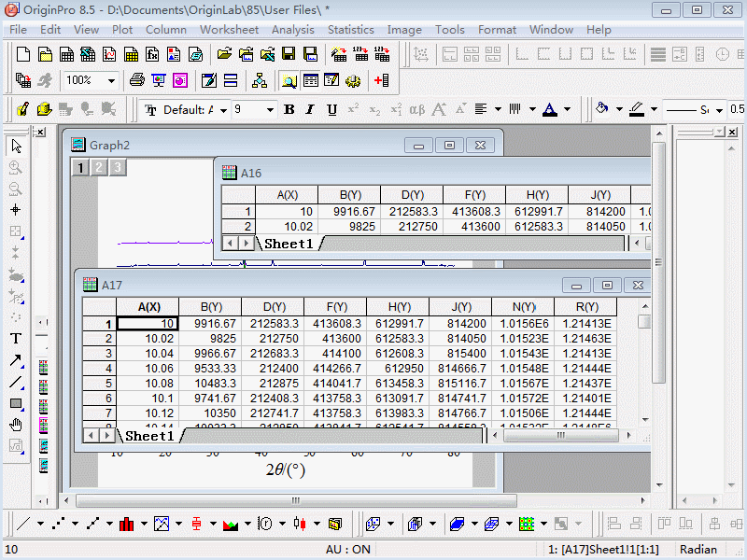
Task: Select the Arrow drawing tool
Action: (x=16, y=360)
